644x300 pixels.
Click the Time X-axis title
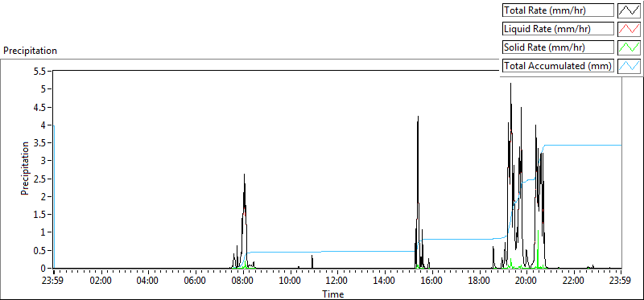(333, 294)
